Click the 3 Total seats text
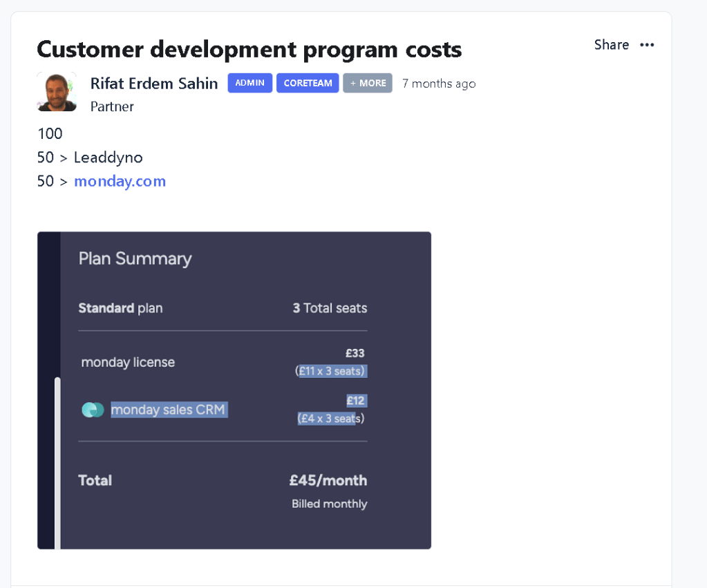Viewport: 707px width, 588px height. tap(330, 308)
